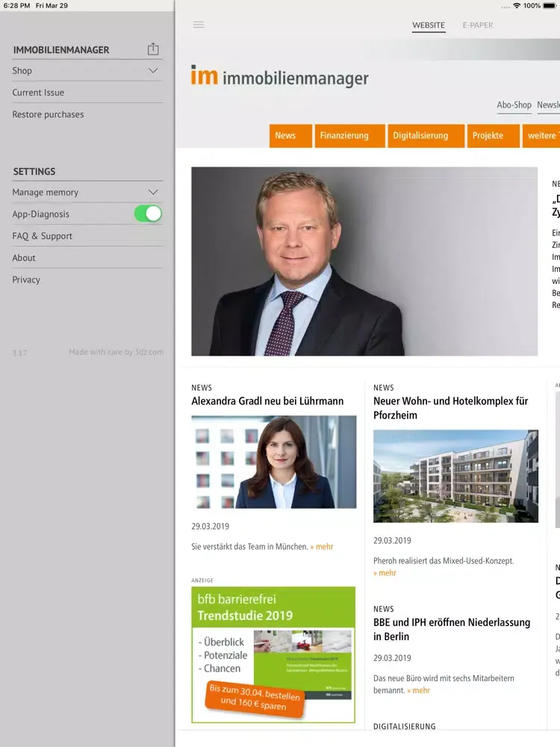This screenshot has width=560, height=747.
Task: Open headline BBE und IPH eröffnen Niederlassung
Action: click(452, 629)
